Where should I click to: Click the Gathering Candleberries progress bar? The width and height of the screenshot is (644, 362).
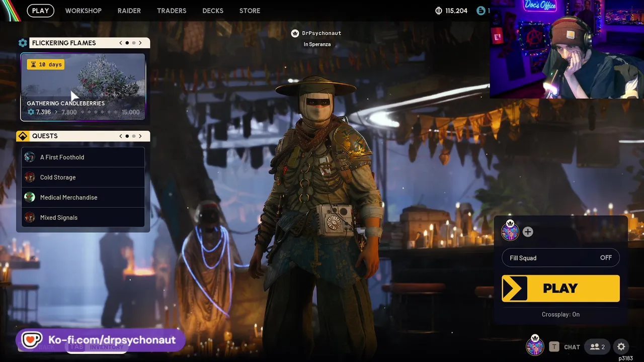point(100,112)
